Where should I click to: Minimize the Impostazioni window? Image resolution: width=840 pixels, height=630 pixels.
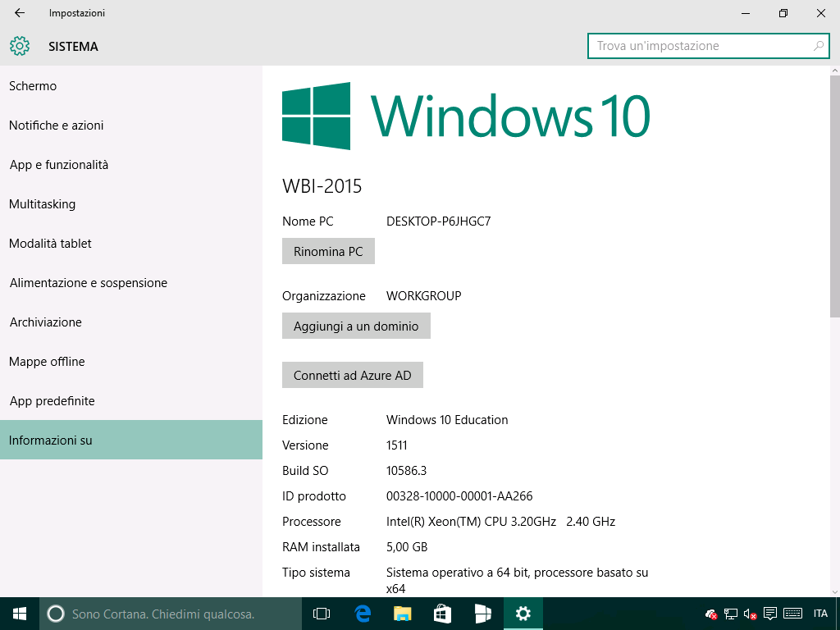pyautogui.click(x=746, y=13)
